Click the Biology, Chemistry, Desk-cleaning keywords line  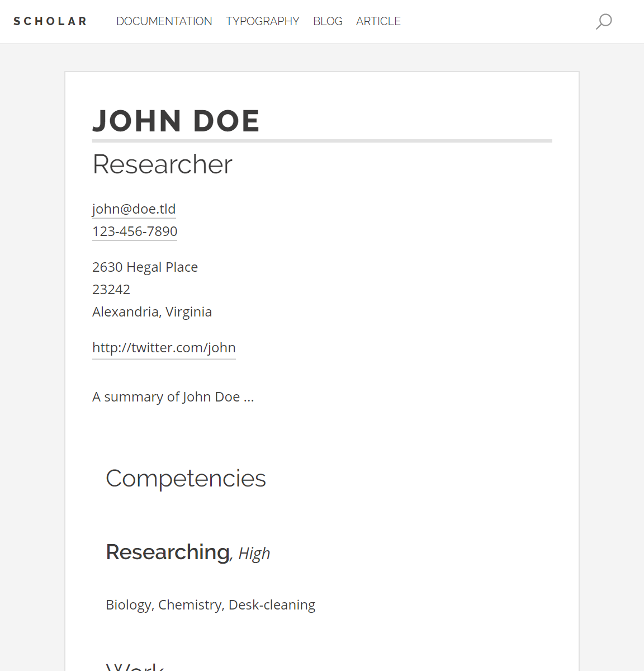point(210,605)
